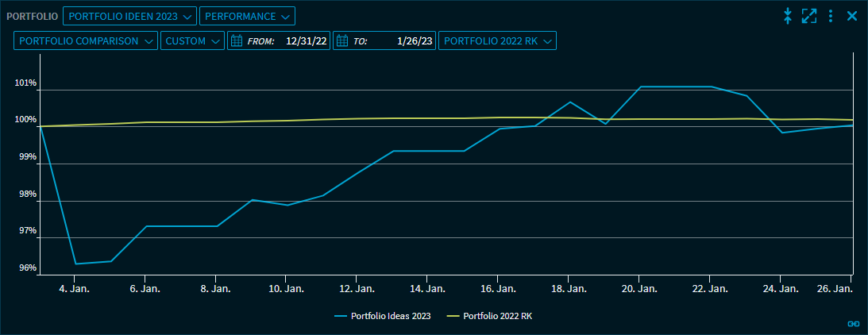The height and width of the screenshot is (335, 868).
Task: Close the portfolio widget
Action: pyautogui.click(x=852, y=16)
